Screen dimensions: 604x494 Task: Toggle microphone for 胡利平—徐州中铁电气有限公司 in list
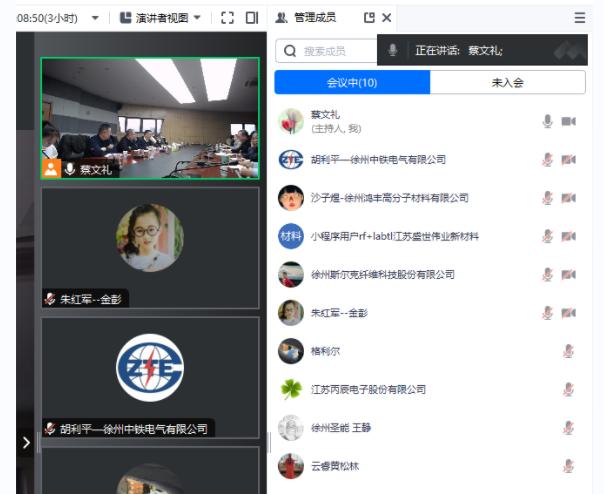click(547, 160)
